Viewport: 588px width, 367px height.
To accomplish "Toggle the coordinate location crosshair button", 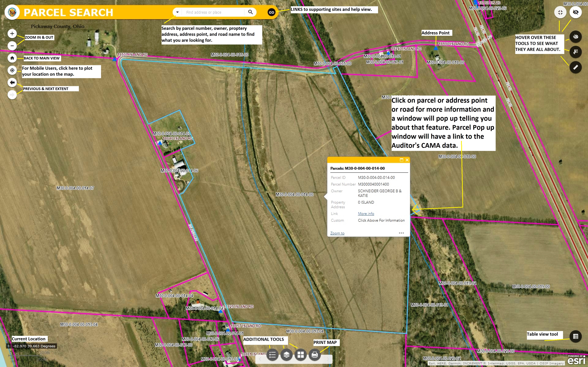I will 9,346.
